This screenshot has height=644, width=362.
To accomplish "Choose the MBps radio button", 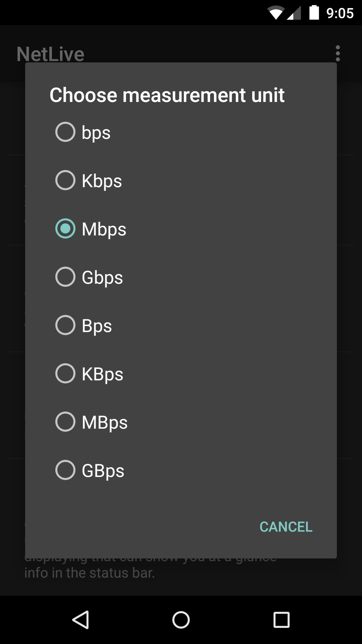I will pos(65,422).
